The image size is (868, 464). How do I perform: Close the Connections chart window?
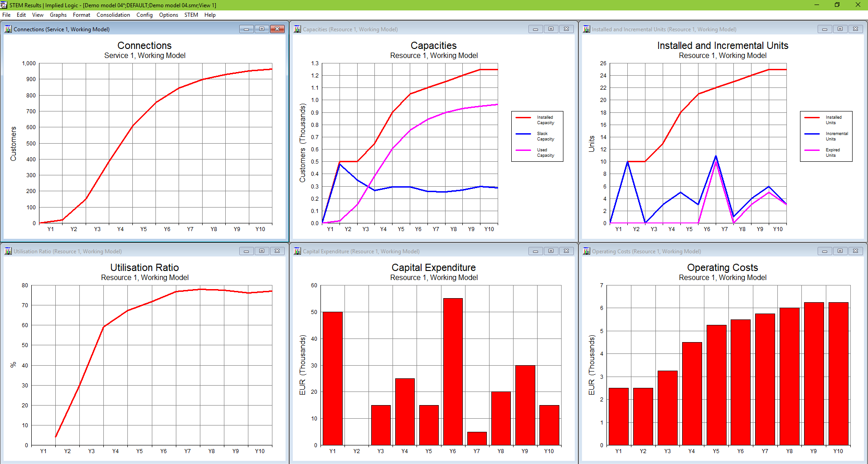[x=277, y=29]
